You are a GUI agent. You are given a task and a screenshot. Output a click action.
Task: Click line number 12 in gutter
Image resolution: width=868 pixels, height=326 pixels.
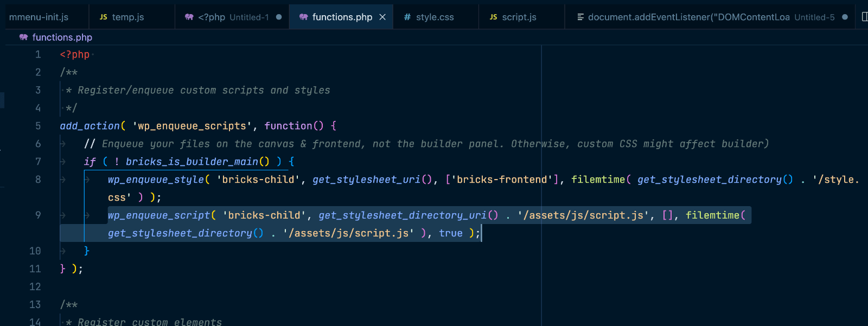(35, 286)
